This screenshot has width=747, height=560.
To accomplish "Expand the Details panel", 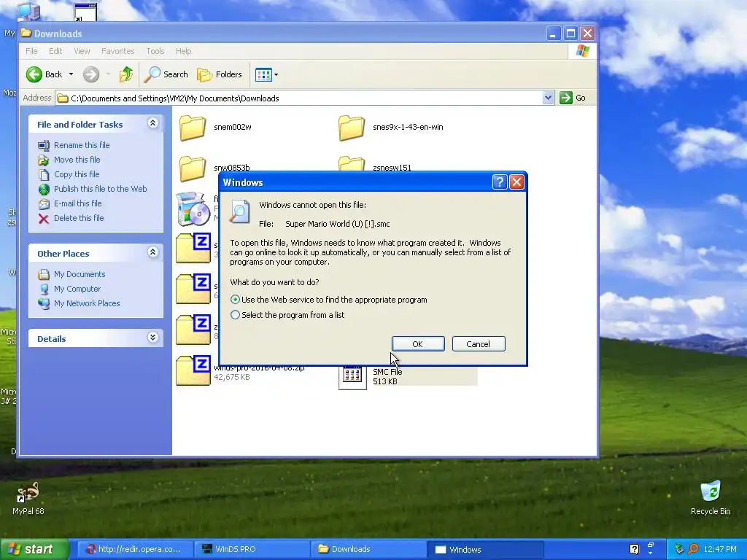I will (152, 338).
